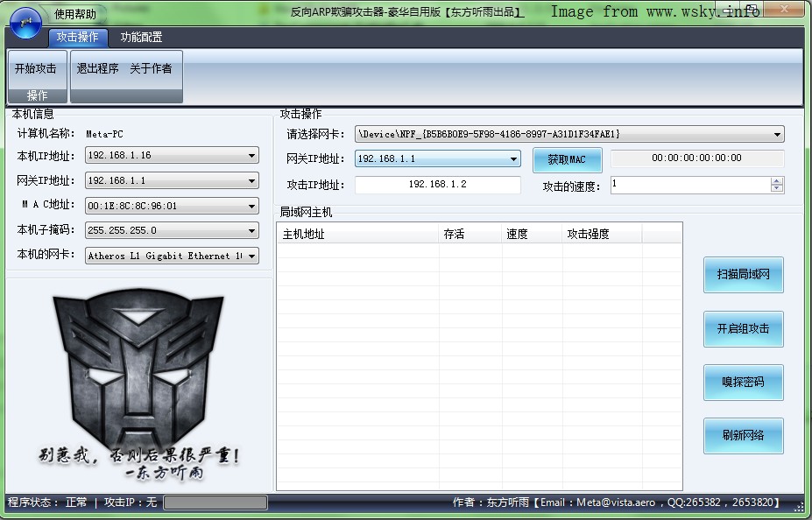Screen dimensions: 812x520
Task: Click the 嗅探密码 sniff password button
Action: (x=743, y=383)
